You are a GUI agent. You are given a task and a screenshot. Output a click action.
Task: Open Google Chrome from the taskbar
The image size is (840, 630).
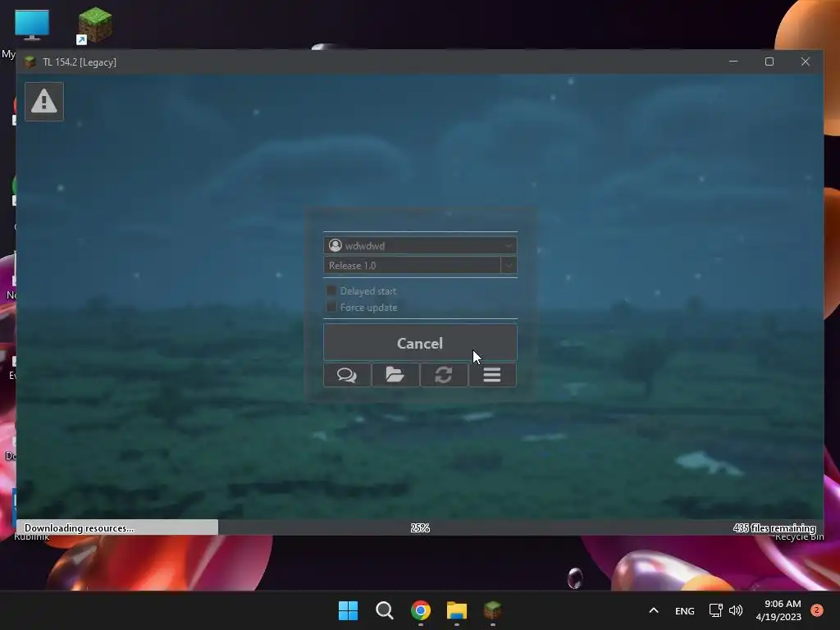(421, 610)
